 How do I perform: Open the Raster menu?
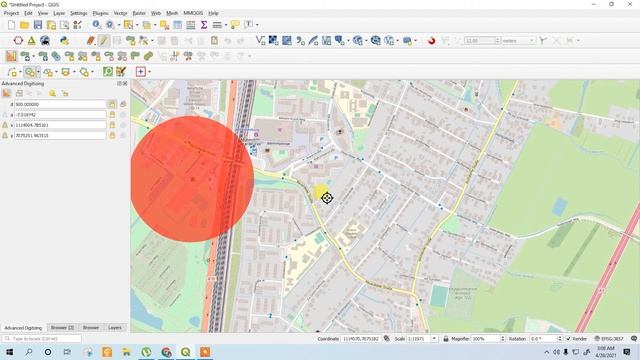point(139,13)
